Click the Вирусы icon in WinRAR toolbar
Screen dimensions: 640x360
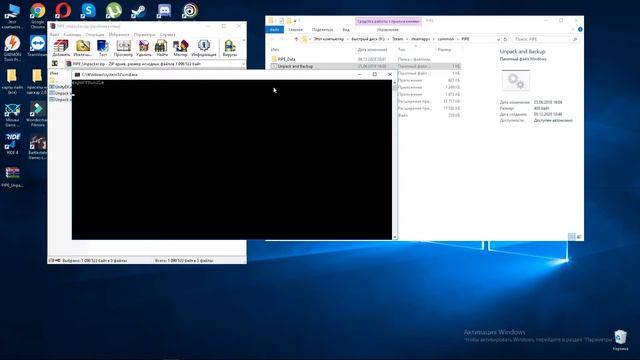230,47
